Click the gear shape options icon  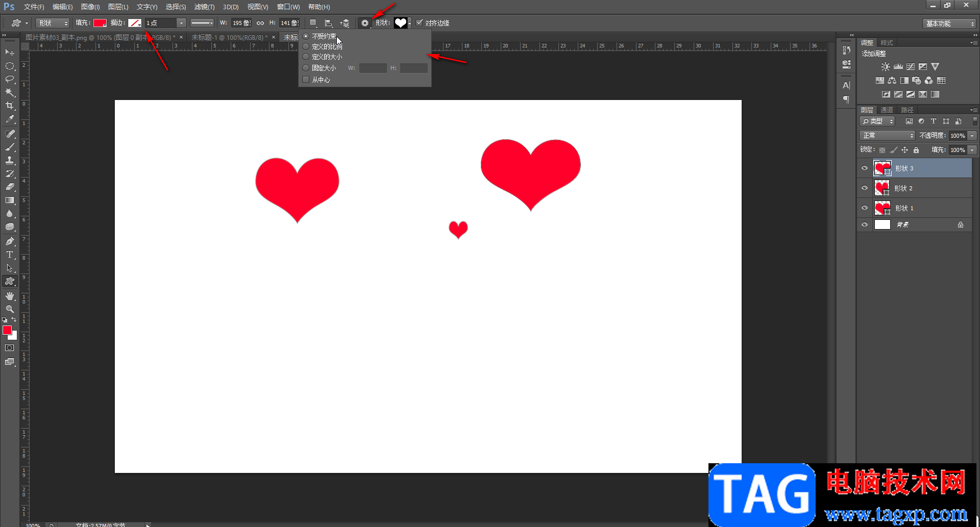pyautogui.click(x=364, y=23)
